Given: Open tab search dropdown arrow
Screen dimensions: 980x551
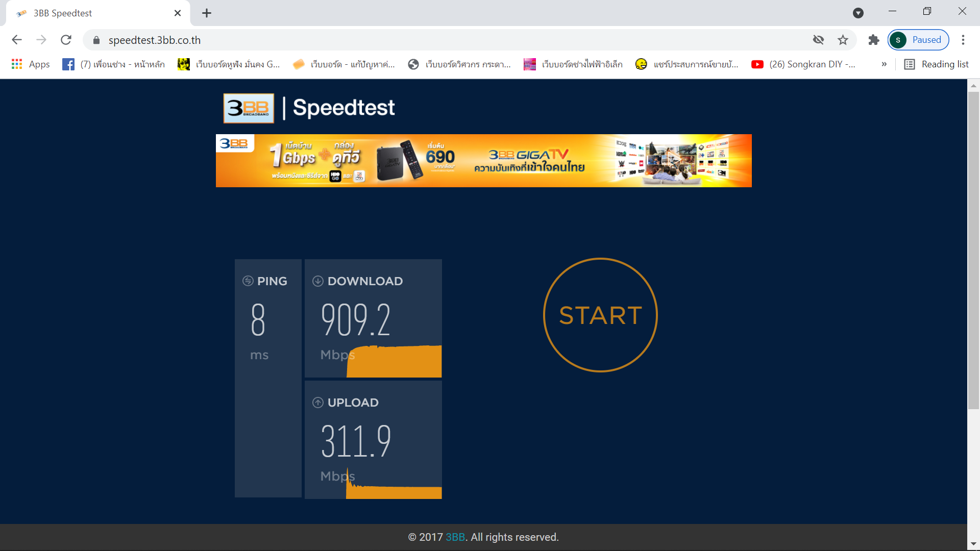Looking at the screenshot, I should (x=858, y=13).
